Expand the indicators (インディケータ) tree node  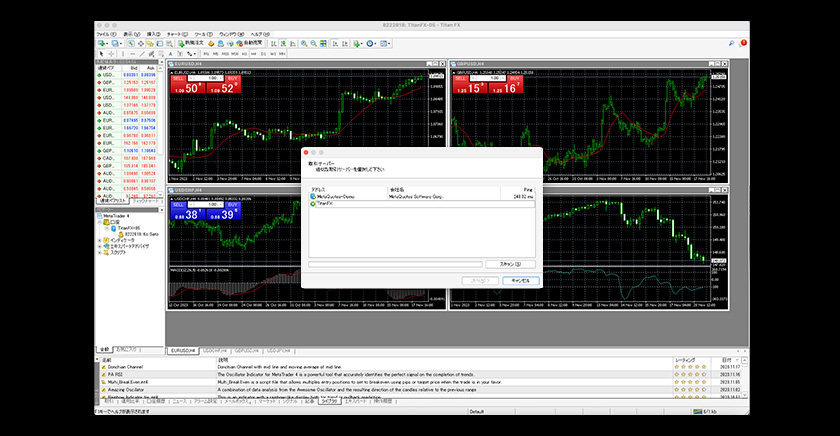[101, 240]
